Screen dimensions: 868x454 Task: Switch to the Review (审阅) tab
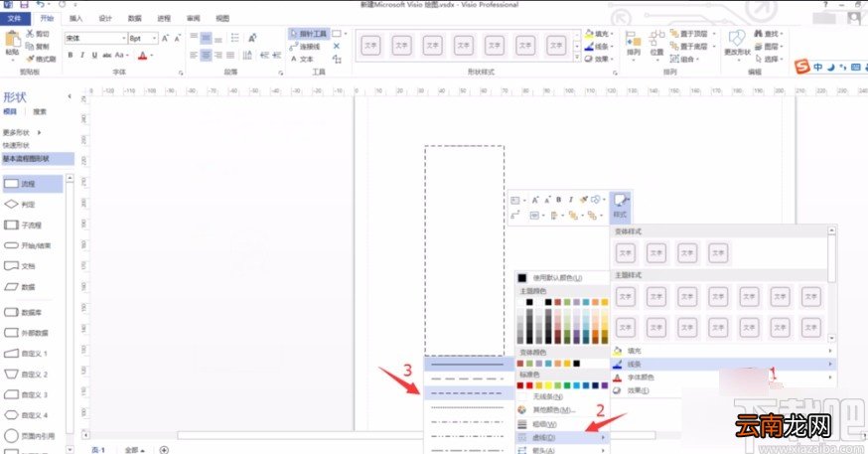click(194, 18)
